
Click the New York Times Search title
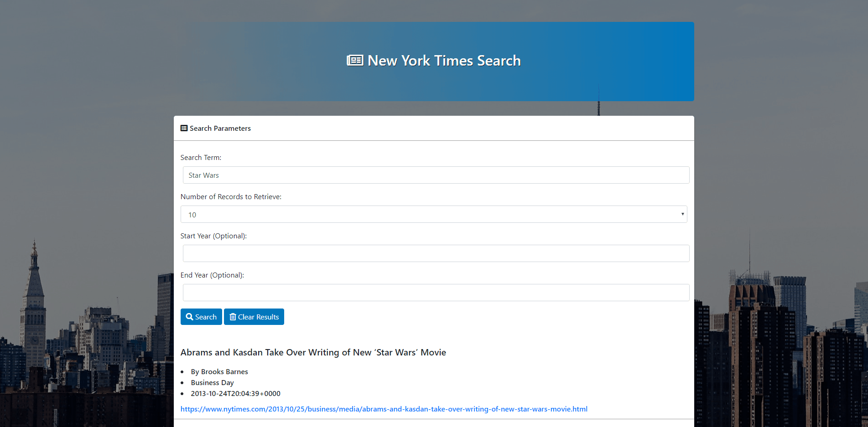pyautogui.click(x=444, y=60)
